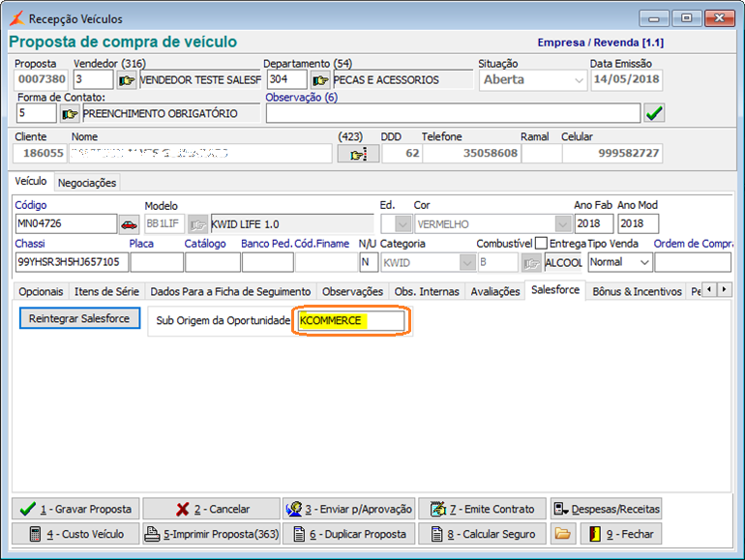Click the Telefone field 35058608
Image resolution: width=745 pixels, height=560 pixels.
click(471, 154)
